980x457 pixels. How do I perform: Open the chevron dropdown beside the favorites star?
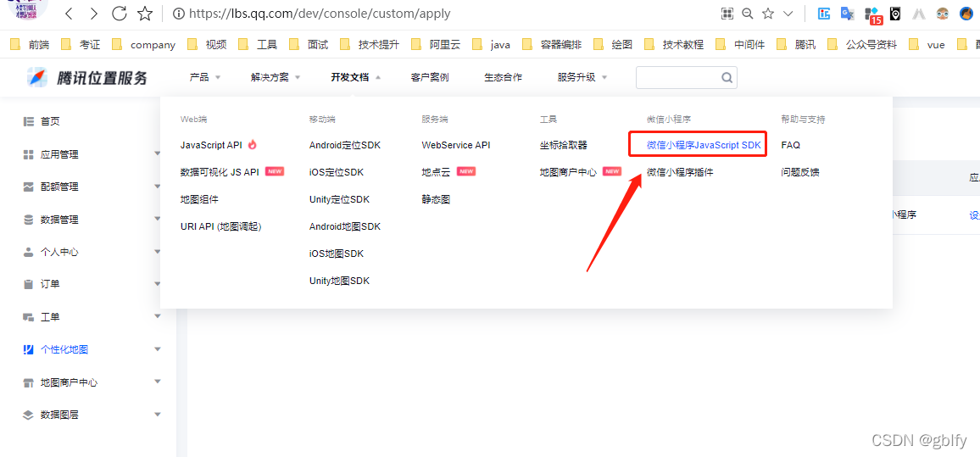(x=788, y=13)
